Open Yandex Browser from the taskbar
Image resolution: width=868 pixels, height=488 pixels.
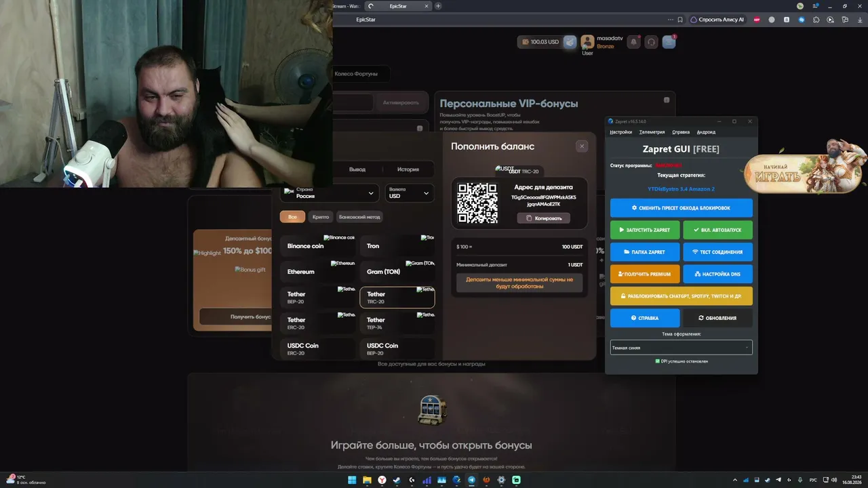click(382, 480)
